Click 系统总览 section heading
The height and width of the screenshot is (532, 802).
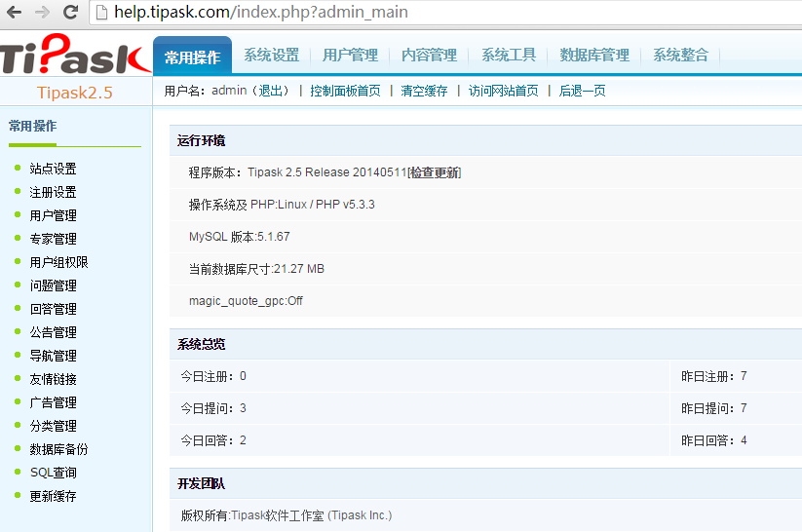[x=201, y=344]
